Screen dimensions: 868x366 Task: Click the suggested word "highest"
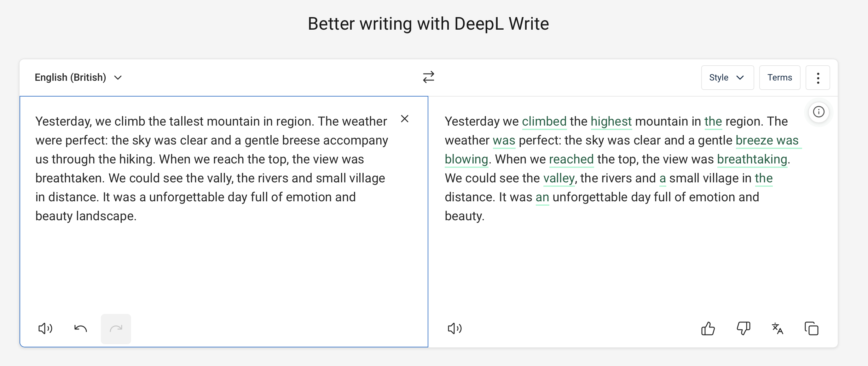[x=611, y=121]
